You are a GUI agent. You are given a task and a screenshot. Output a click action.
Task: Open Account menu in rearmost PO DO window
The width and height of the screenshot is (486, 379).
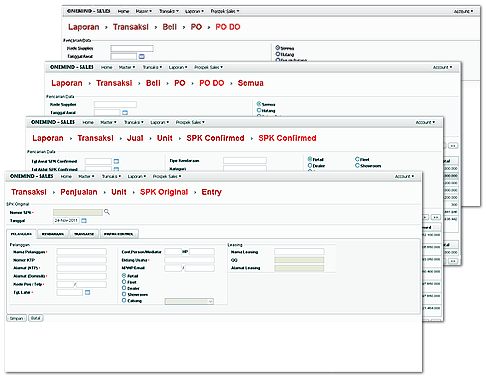463,11
